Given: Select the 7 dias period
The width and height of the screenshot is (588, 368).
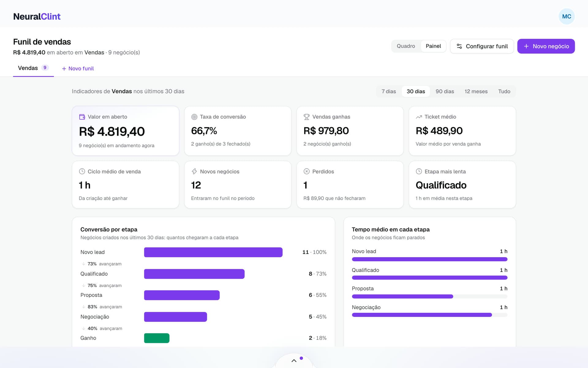Looking at the screenshot, I should tap(389, 91).
